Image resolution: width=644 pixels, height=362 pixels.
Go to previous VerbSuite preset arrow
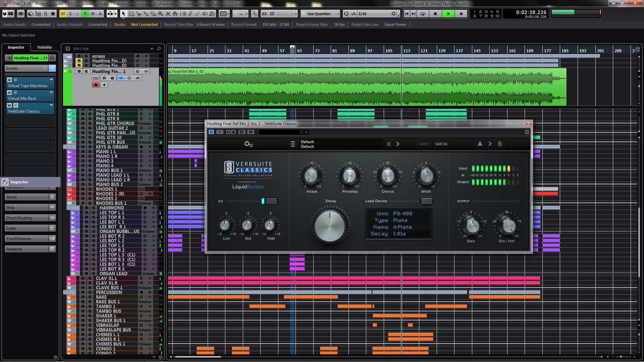click(x=389, y=144)
